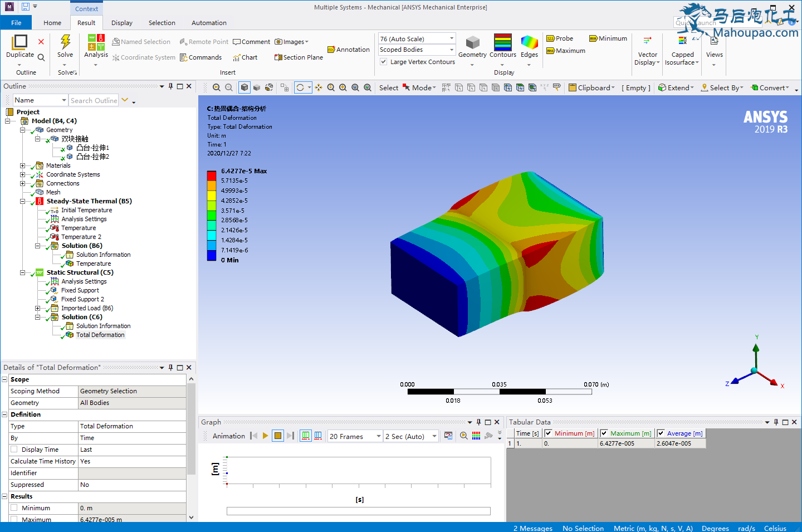Jump to next animation frame
Image resolution: width=802 pixels, height=532 pixels.
(290, 436)
